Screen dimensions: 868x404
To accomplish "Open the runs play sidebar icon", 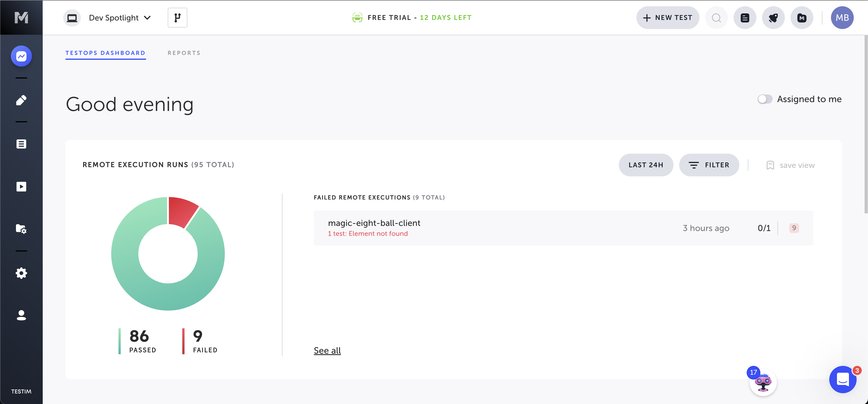I will coord(21,187).
